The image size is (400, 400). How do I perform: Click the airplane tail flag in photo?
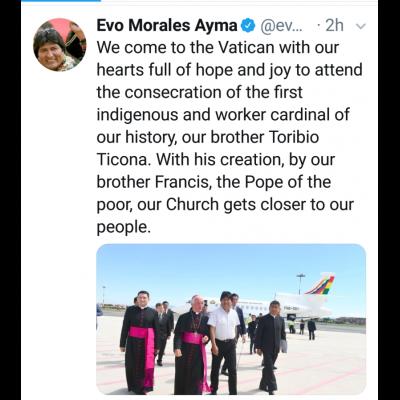pyautogui.click(x=320, y=285)
